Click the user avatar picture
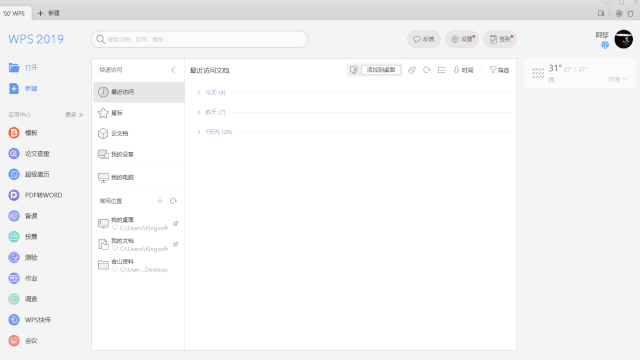The width and height of the screenshot is (640, 360). tap(624, 39)
